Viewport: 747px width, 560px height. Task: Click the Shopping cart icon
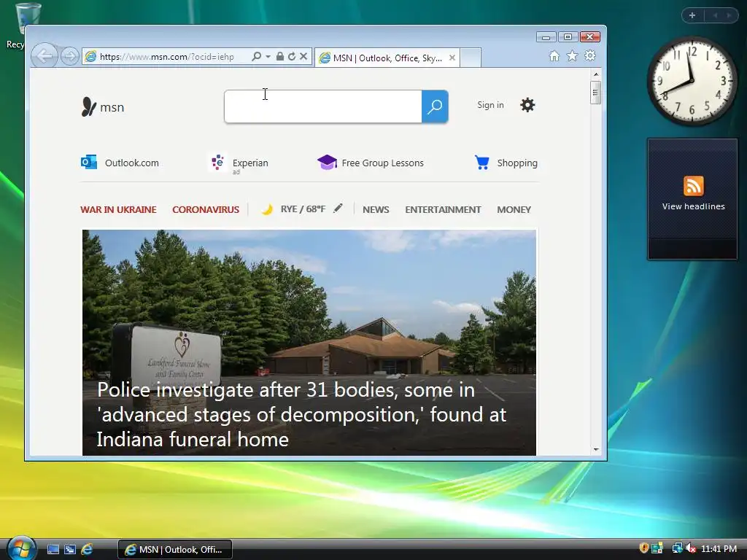[481, 163]
